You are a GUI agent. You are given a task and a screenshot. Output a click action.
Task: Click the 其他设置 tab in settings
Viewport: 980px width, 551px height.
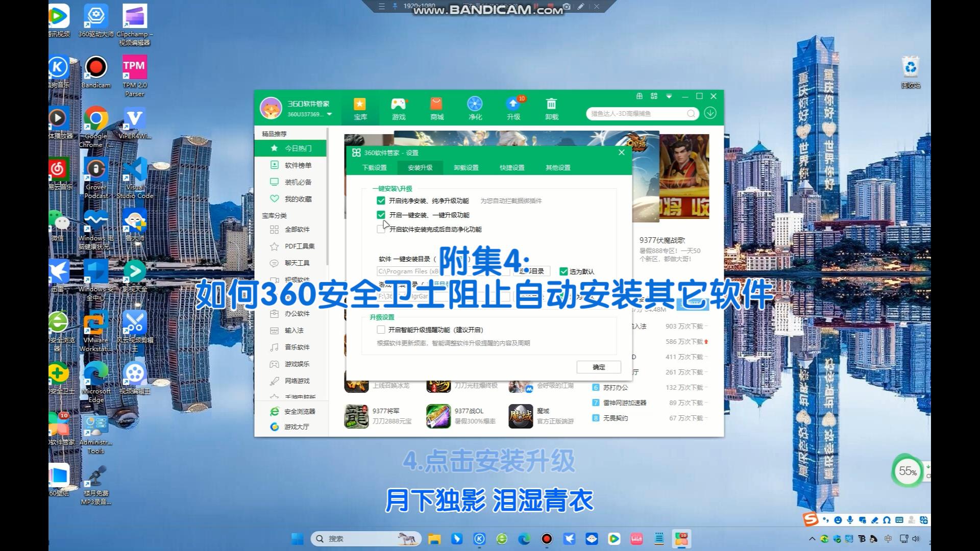[556, 167]
